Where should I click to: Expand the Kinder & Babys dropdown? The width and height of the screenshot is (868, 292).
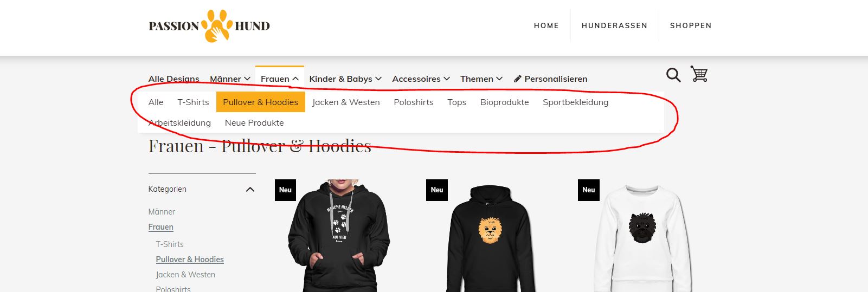(345, 79)
